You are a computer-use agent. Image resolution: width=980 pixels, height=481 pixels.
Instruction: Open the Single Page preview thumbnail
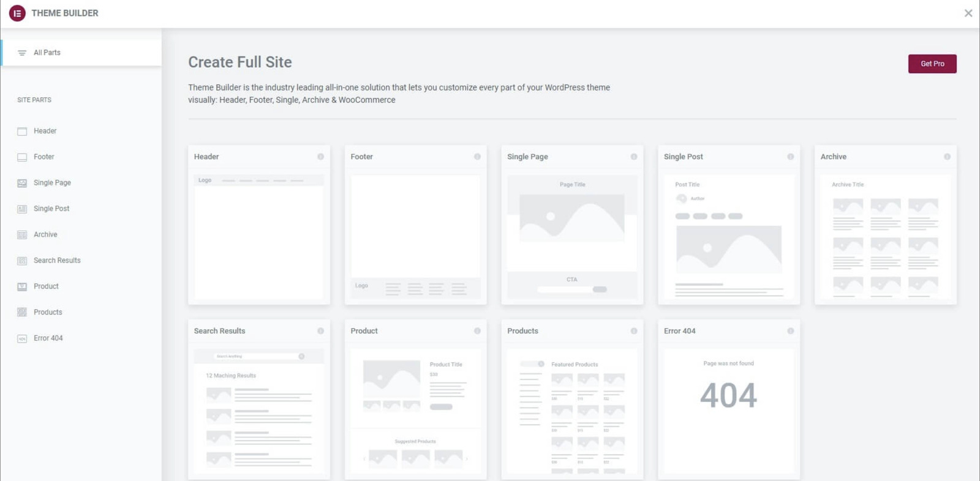tap(572, 237)
